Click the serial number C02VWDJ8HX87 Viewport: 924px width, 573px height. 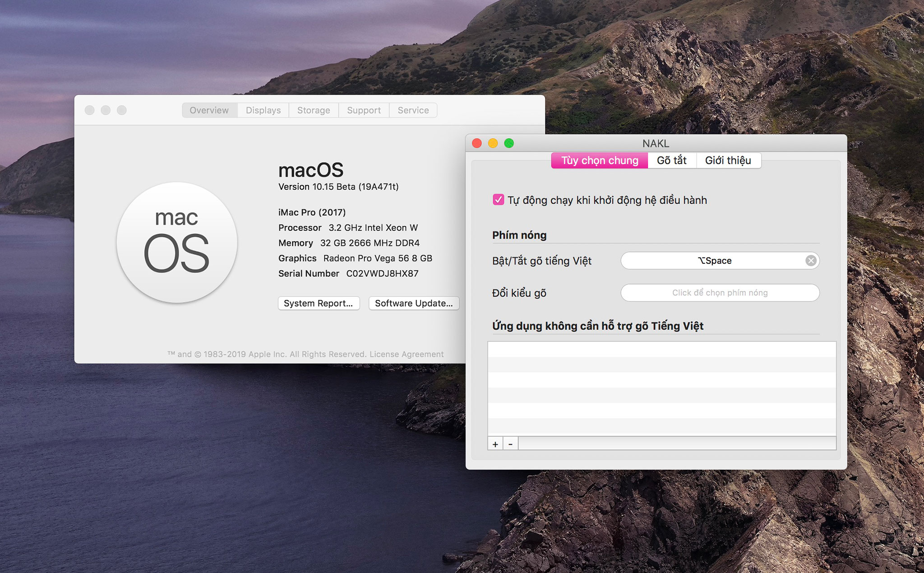(x=383, y=274)
